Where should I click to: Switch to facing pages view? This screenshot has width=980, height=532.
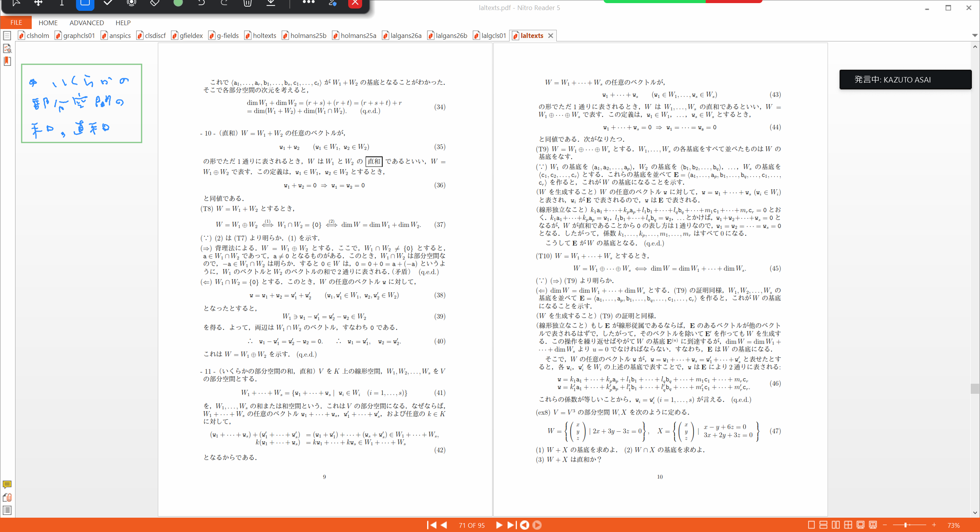(836, 525)
